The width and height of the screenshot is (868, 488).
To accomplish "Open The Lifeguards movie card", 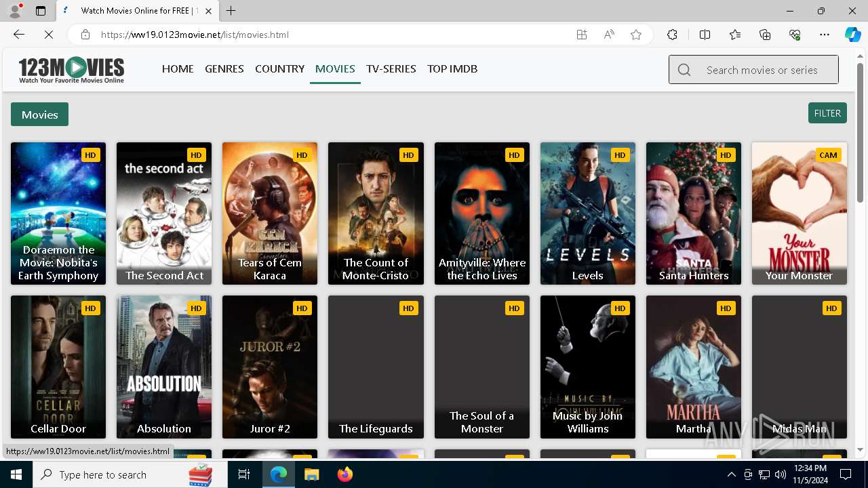I will tap(376, 367).
